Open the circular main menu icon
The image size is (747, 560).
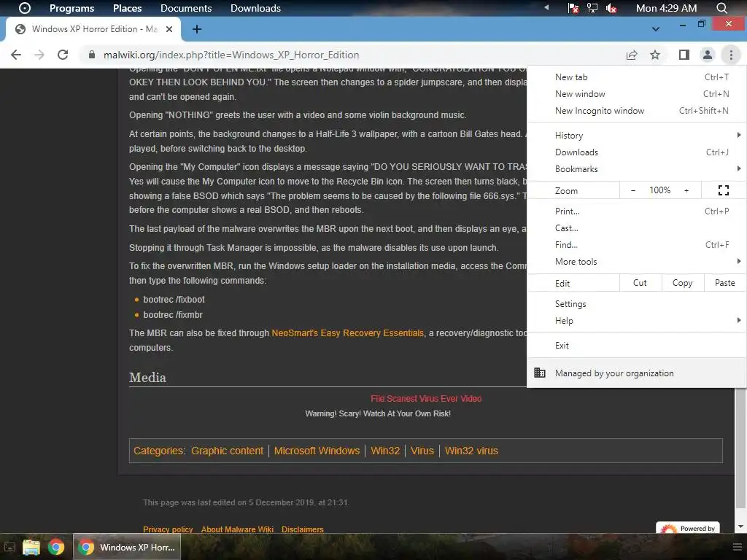click(x=24, y=8)
